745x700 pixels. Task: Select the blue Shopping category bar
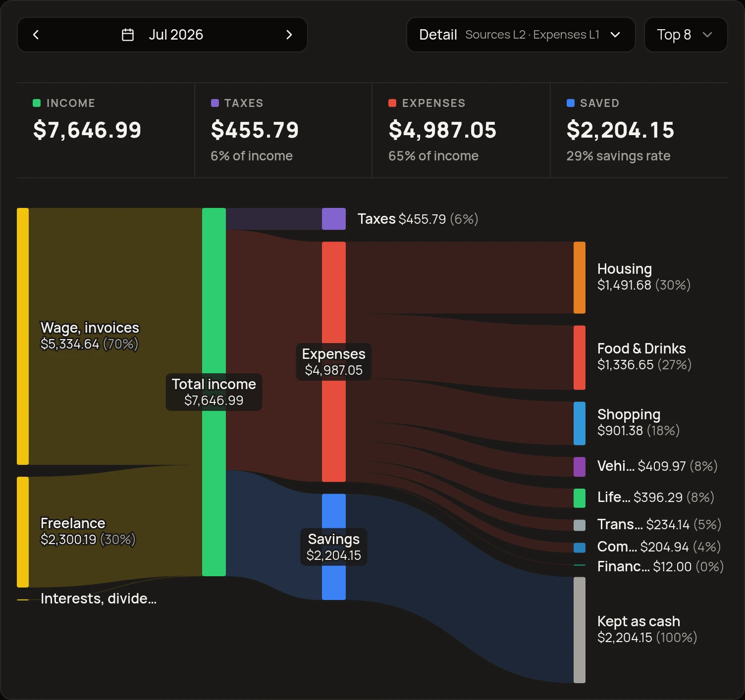click(580, 423)
